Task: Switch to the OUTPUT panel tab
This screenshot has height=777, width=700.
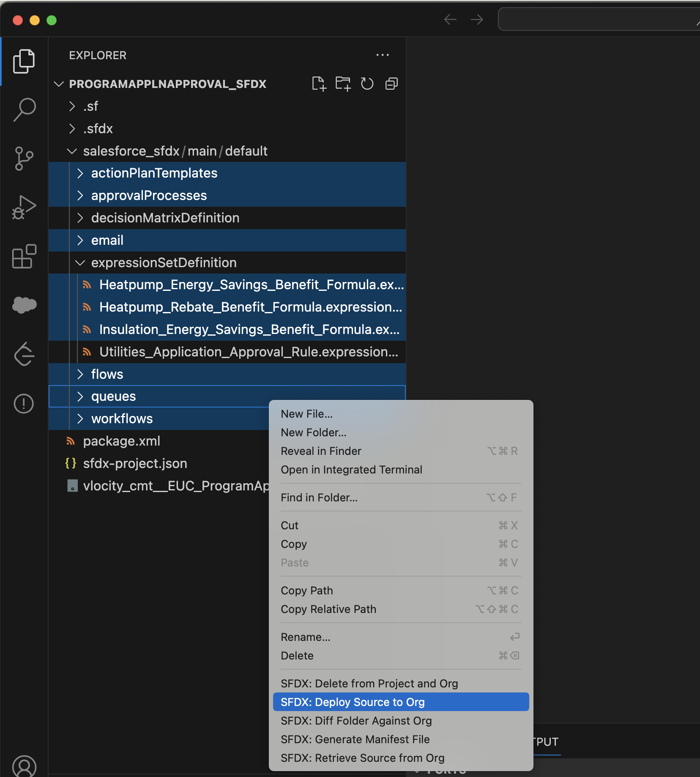Action: coord(546,742)
